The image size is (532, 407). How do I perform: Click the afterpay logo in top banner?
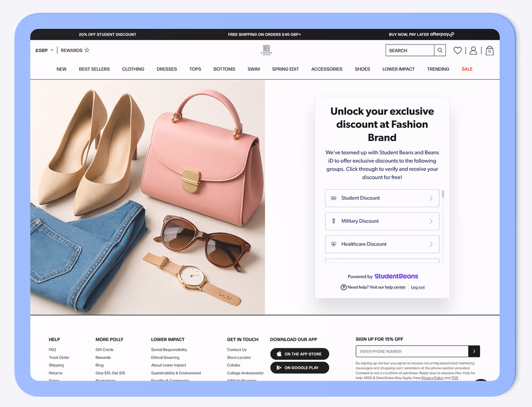(442, 34)
